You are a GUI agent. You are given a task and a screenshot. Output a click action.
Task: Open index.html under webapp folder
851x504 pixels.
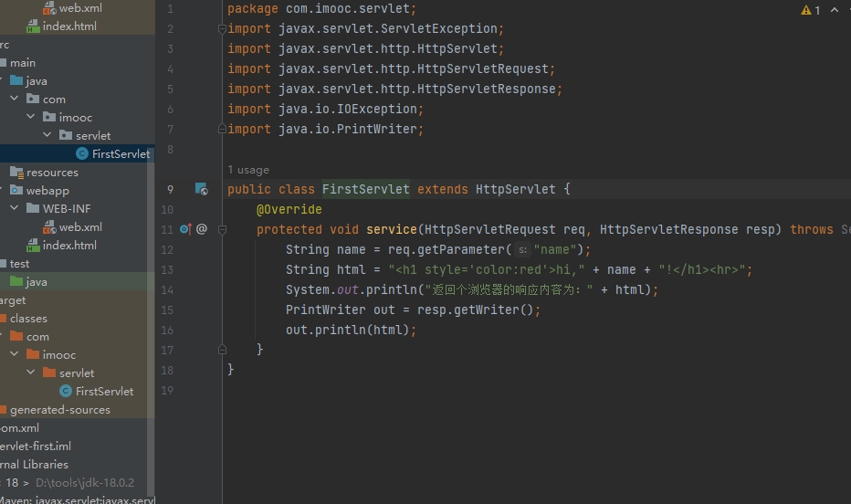point(68,246)
